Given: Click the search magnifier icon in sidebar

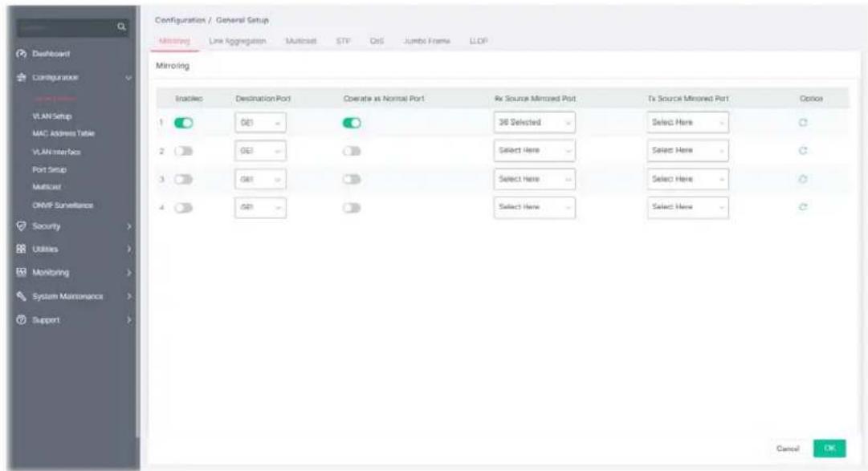Looking at the screenshot, I should pyautogui.click(x=121, y=27).
